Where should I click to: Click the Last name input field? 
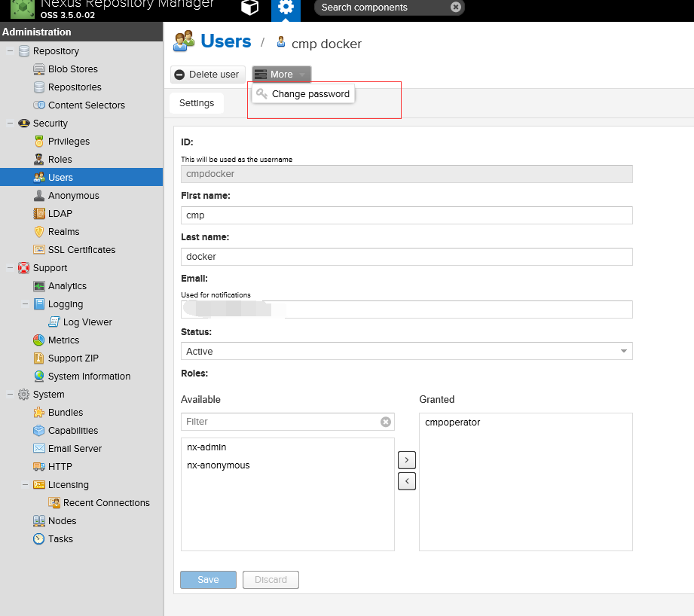pos(406,257)
